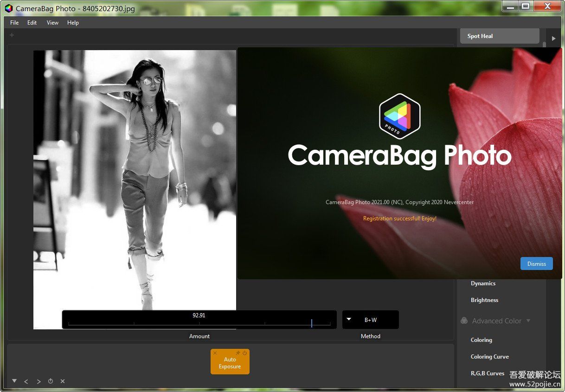Click the right panel scrollbar handle
565x392 pixels.
click(x=544, y=45)
